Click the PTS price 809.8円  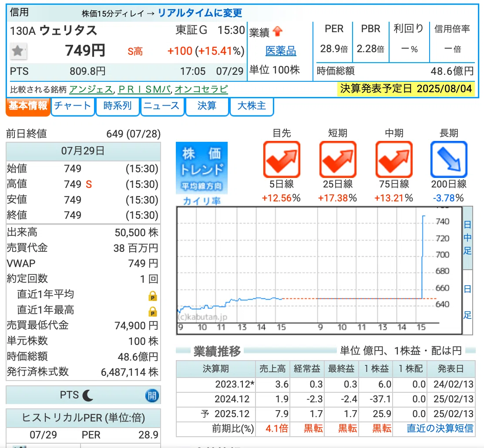pyautogui.click(x=87, y=71)
